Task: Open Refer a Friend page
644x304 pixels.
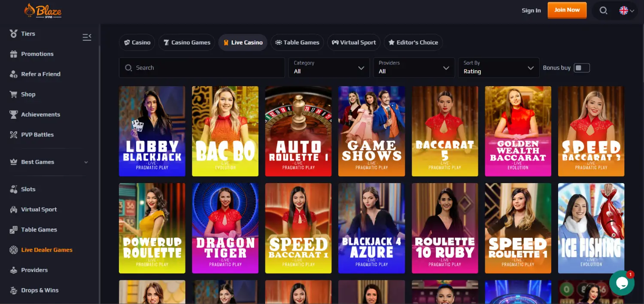Action: tap(41, 74)
